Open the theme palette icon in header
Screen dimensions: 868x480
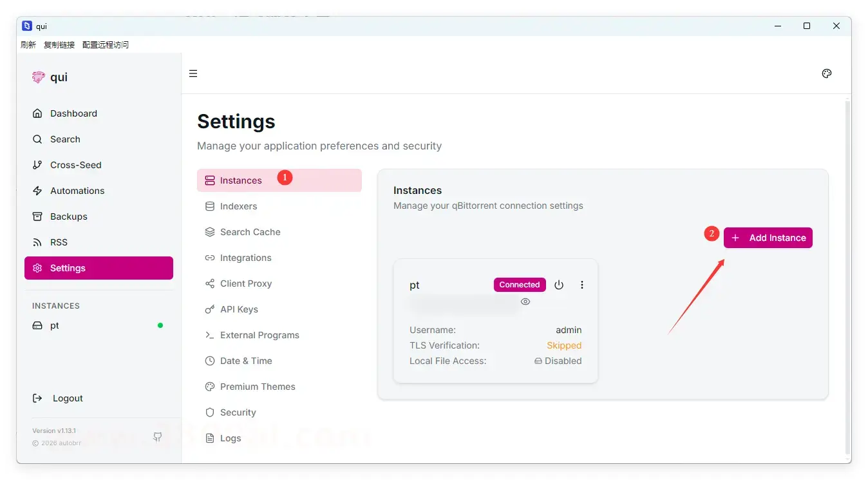[827, 73]
